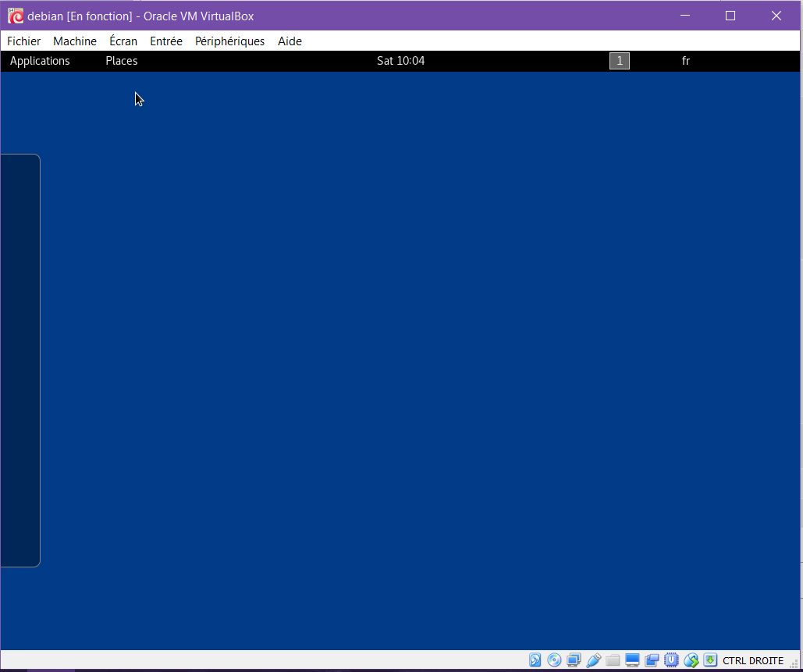
Task: Click the keyboard capture green arrow icon
Action: pos(710,660)
